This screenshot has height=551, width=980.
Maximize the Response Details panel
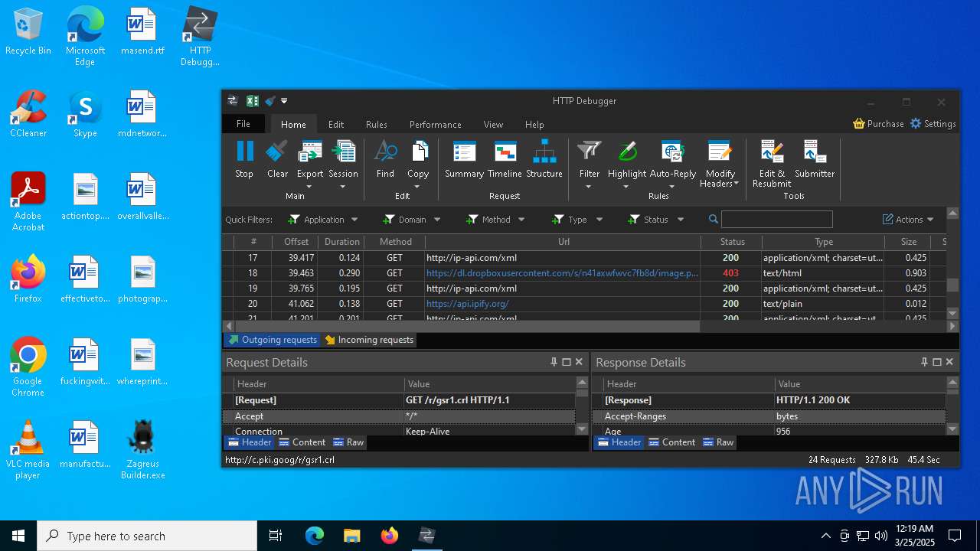click(x=937, y=362)
